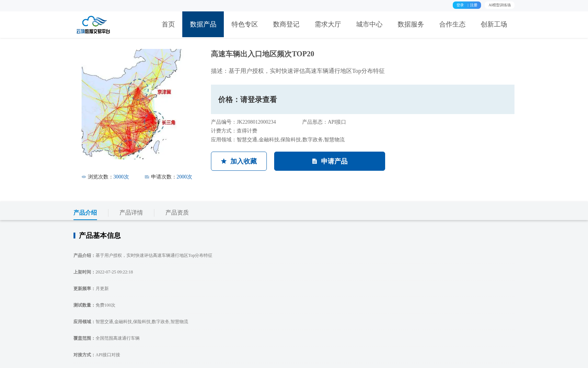Click product number JK2208012000234
Screen dimensions: 588x368
pyautogui.click(x=256, y=122)
